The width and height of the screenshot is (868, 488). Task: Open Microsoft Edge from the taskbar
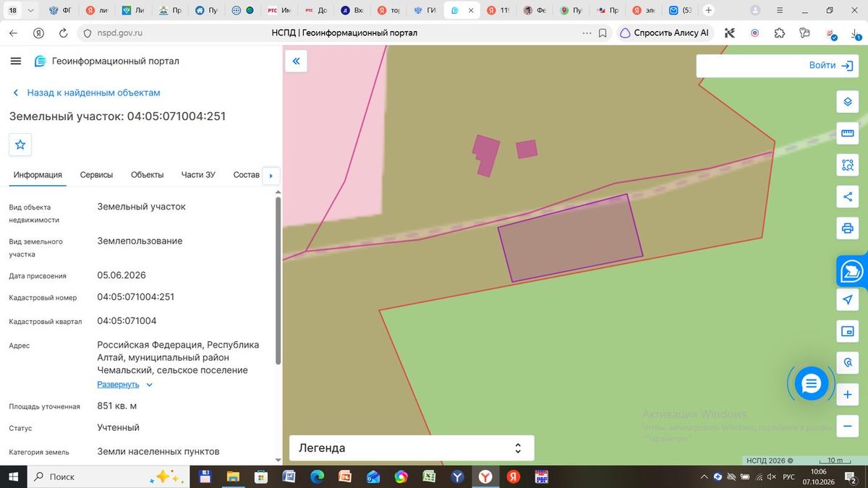(x=317, y=477)
